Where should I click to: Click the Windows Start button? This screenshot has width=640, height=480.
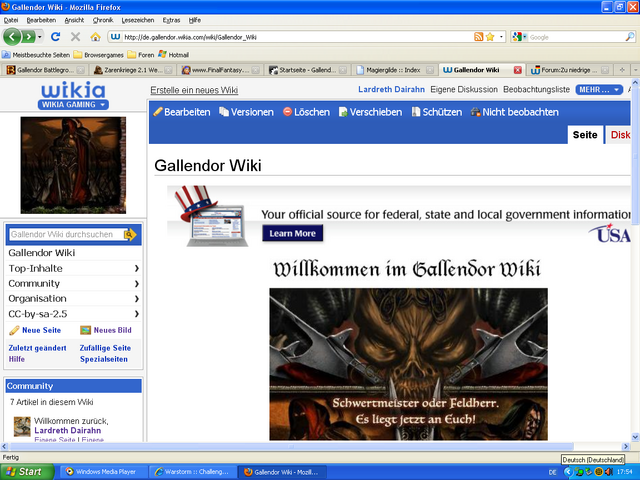pyautogui.click(x=27, y=471)
